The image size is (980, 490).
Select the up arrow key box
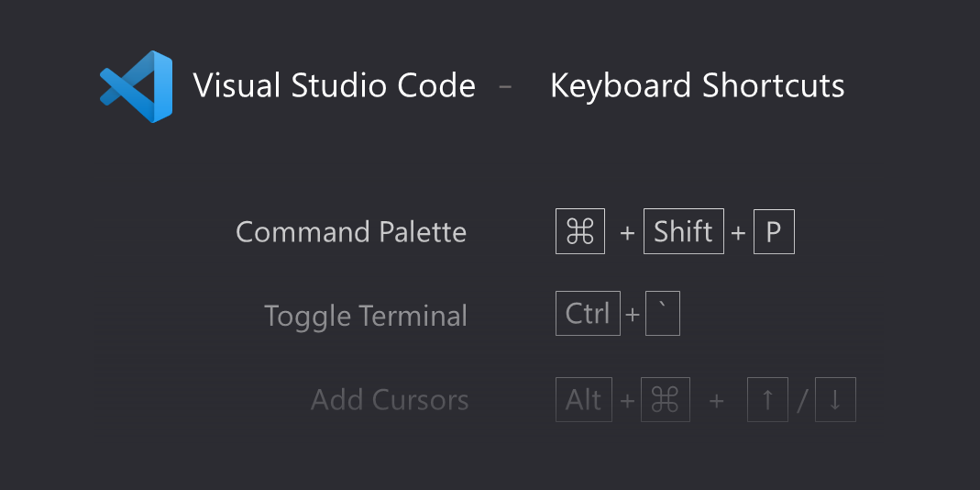point(767,400)
